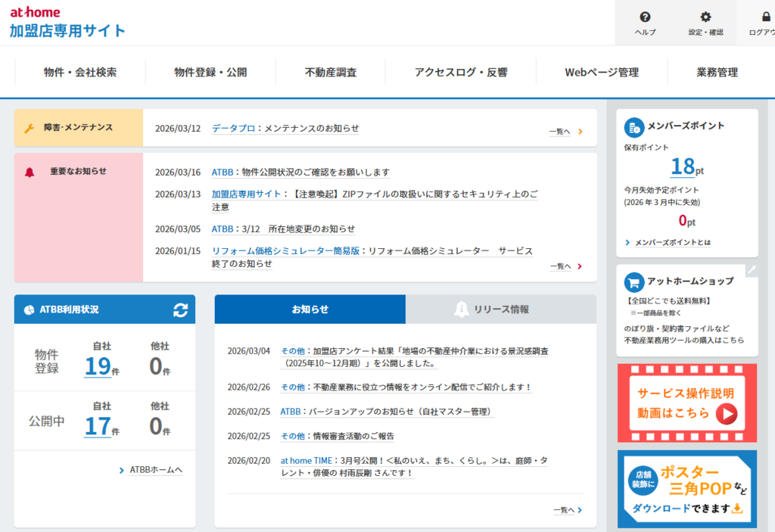Click the Members Point coin icon
The height and width of the screenshot is (532, 775).
(633, 126)
